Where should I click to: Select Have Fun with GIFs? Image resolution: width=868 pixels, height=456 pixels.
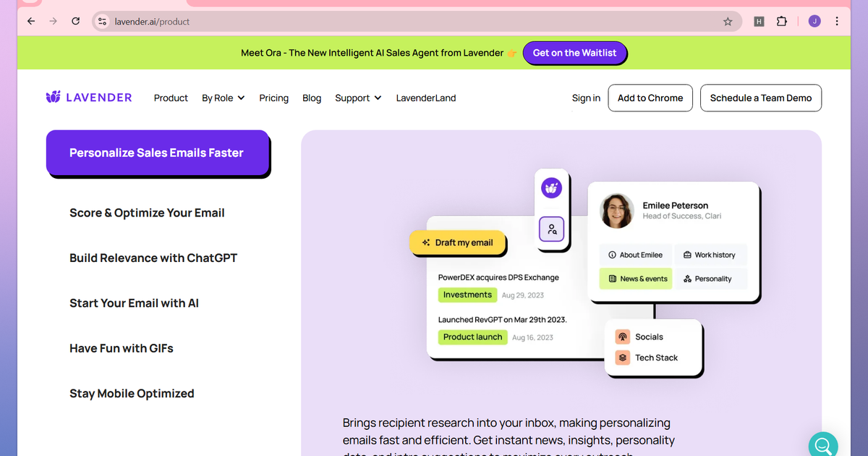[122, 348]
